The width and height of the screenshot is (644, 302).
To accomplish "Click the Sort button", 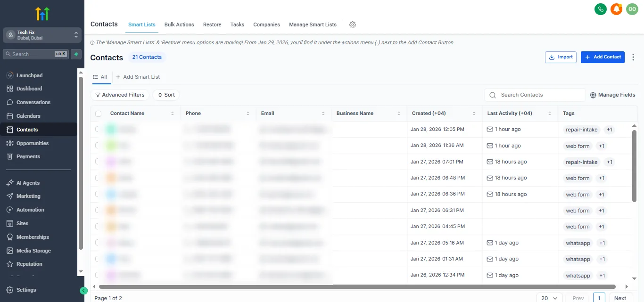I will tap(166, 95).
